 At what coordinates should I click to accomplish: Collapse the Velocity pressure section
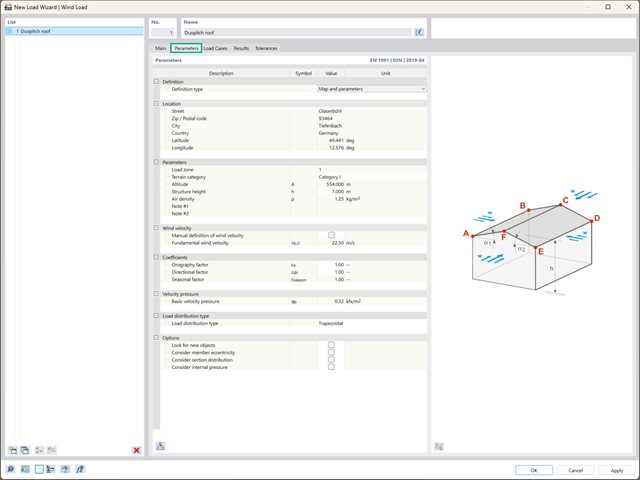coord(156,294)
